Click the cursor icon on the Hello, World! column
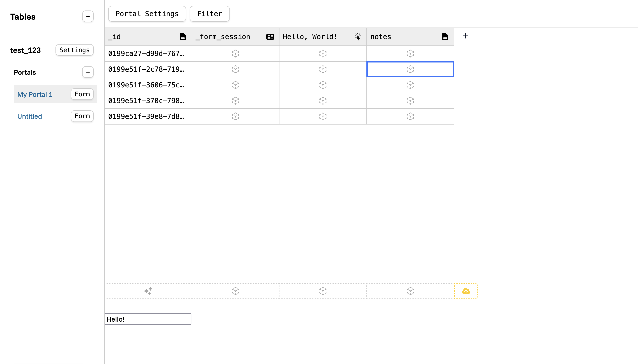638x364 pixels. (x=357, y=36)
